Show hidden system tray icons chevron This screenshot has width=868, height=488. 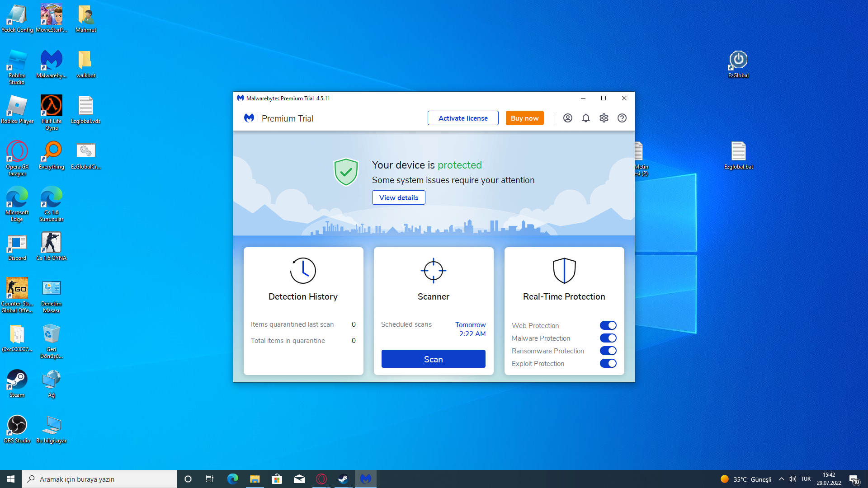click(x=781, y=479)
